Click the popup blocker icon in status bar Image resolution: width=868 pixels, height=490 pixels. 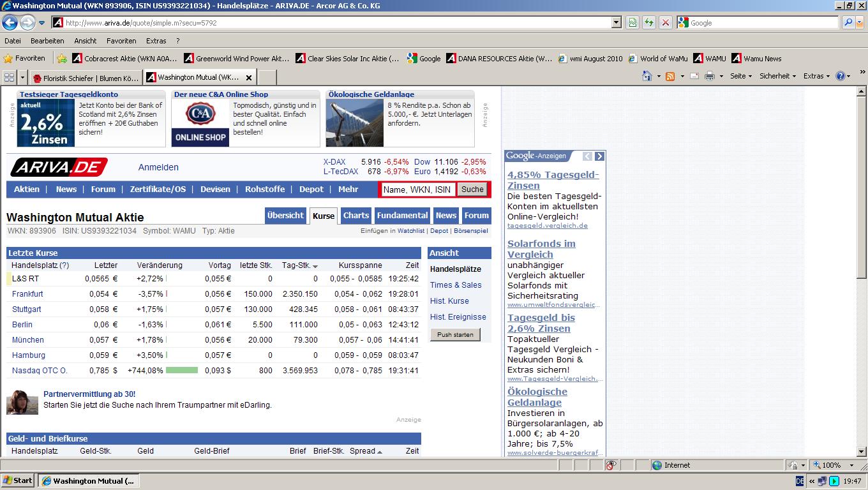pyautogui.click(x=611, y=465)
